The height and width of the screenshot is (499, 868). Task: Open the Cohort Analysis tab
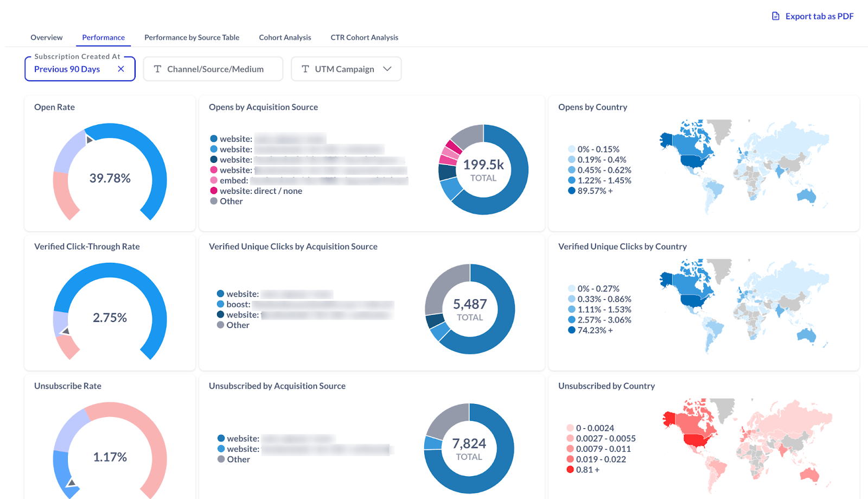point(285,37)
